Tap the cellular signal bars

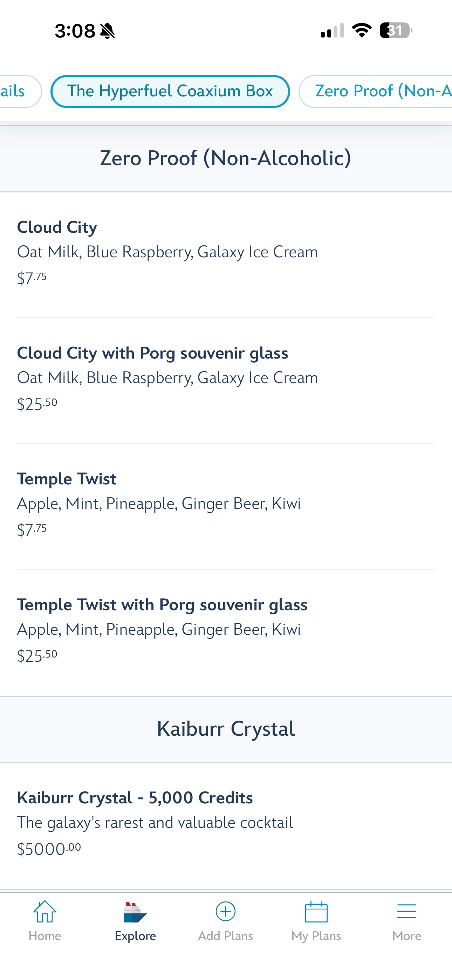332,31
